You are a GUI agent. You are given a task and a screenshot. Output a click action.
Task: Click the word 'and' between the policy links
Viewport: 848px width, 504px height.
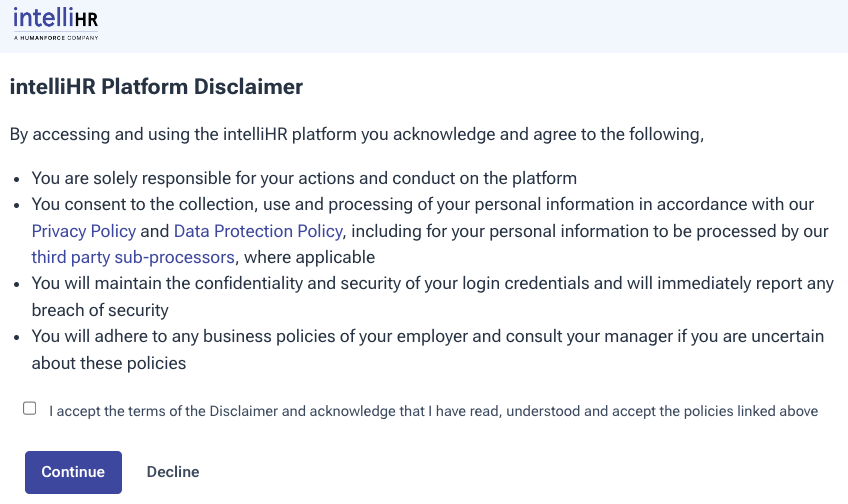(155, 231)
